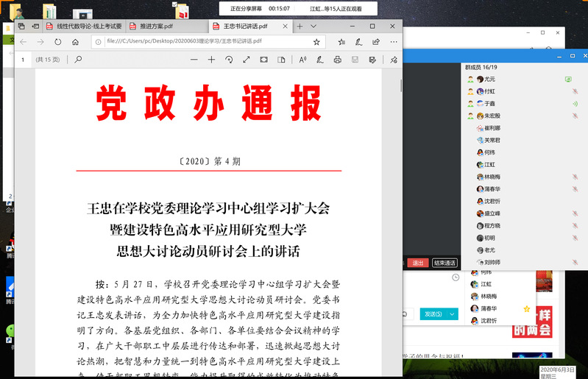Rotate the PDF document
This screenshot has height=379, width=588.
229,60
